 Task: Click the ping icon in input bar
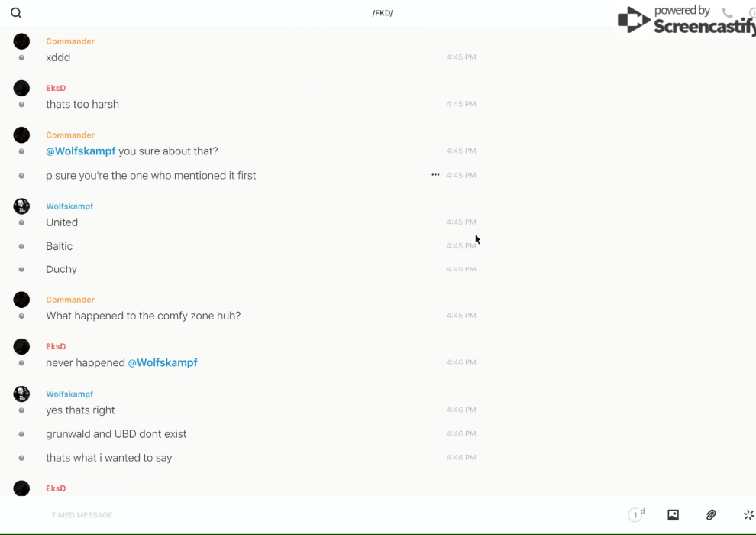[x=748, y=515]
